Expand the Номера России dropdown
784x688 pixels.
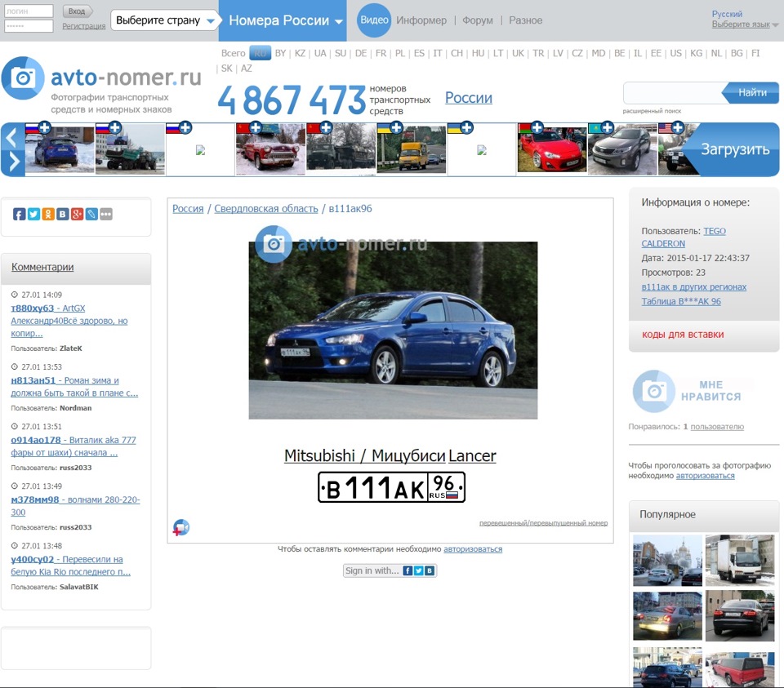[283, 20]
